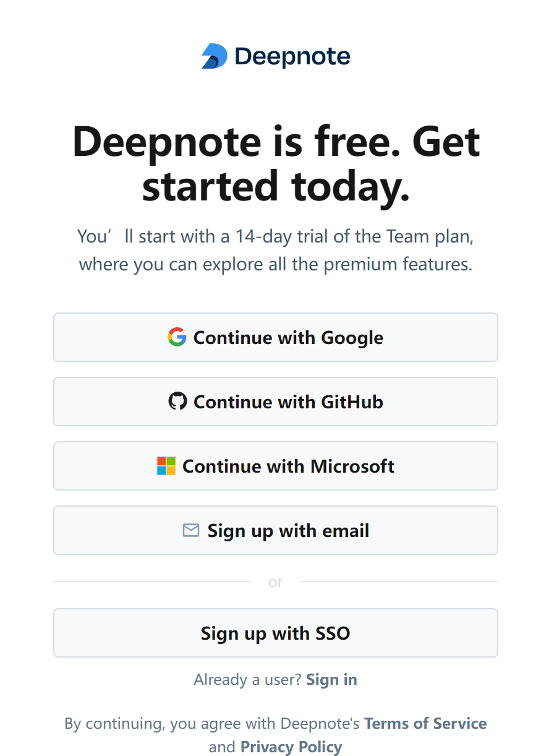Click the Microsoft four-square logo
The width and height of the screenshot is (554, 756).
(x=166, y=466)
